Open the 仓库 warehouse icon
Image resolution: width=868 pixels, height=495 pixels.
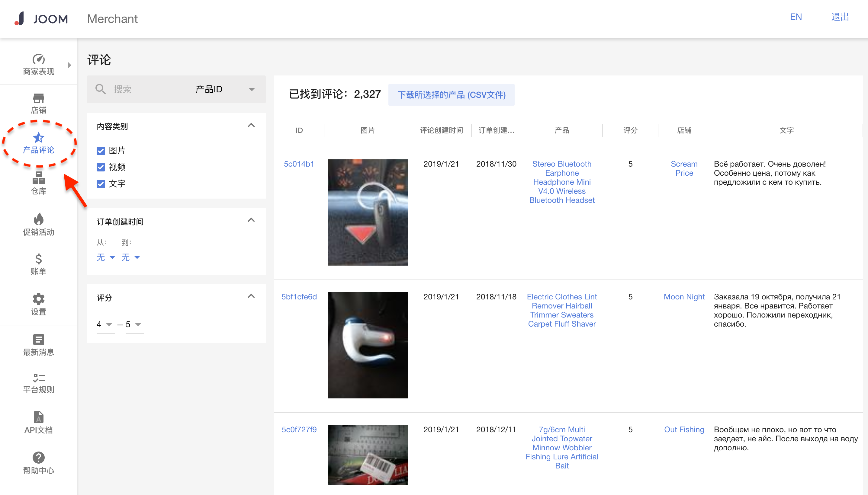coord(38,177)
